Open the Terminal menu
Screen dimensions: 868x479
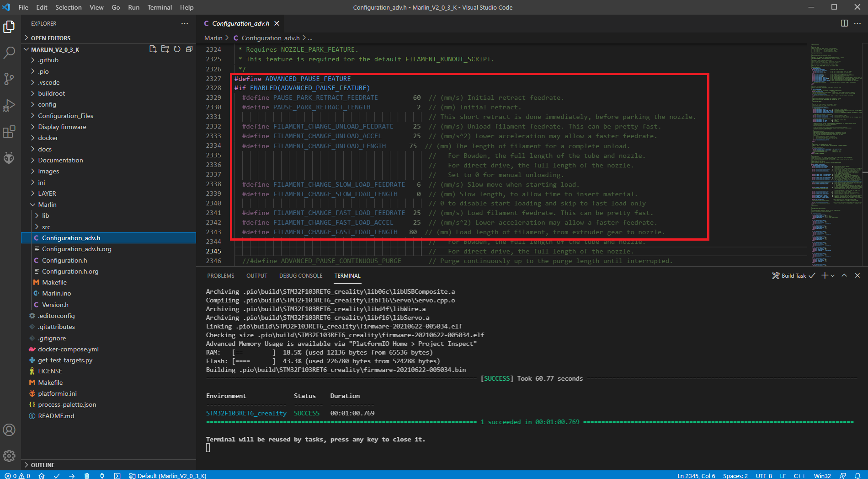coord(160,7)
